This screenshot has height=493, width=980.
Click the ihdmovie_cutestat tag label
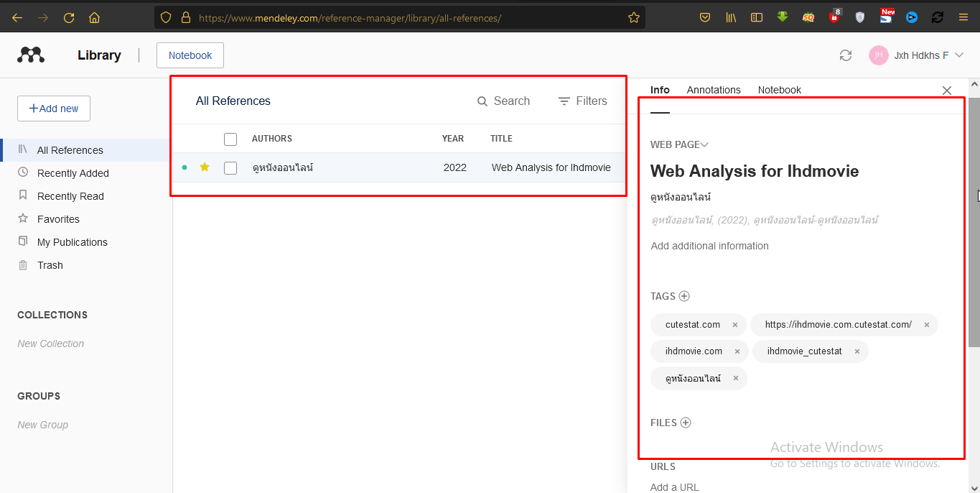point(804,351)
